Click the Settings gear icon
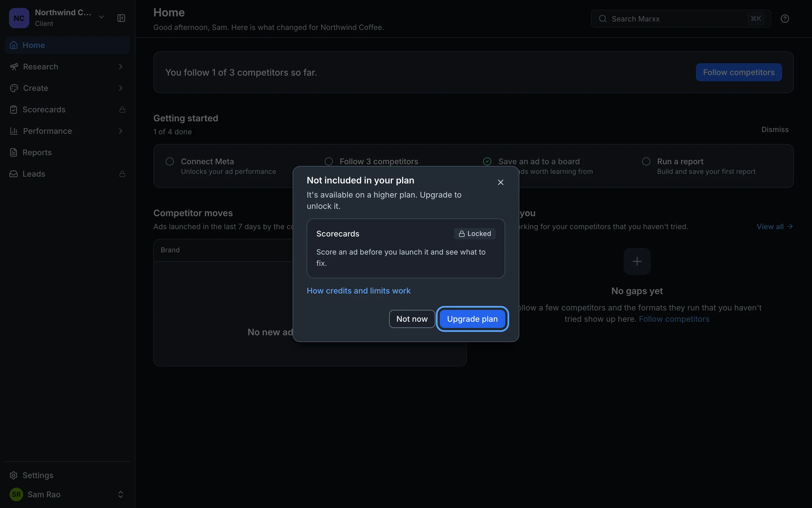The image size is (812, 508). [x=14, y=475]
